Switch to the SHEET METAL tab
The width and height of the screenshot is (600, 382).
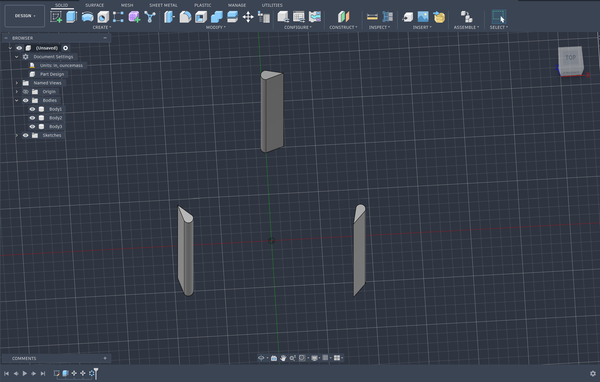click(x=163, y=5)
